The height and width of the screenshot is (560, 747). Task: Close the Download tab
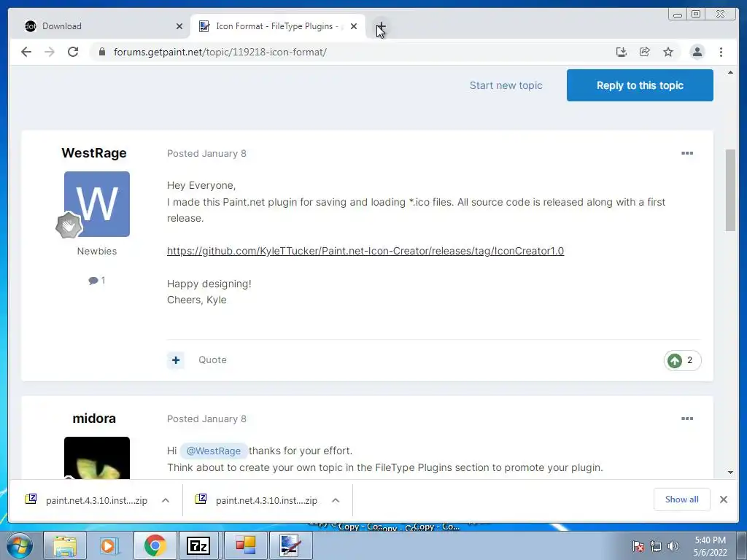pos(179,26)
